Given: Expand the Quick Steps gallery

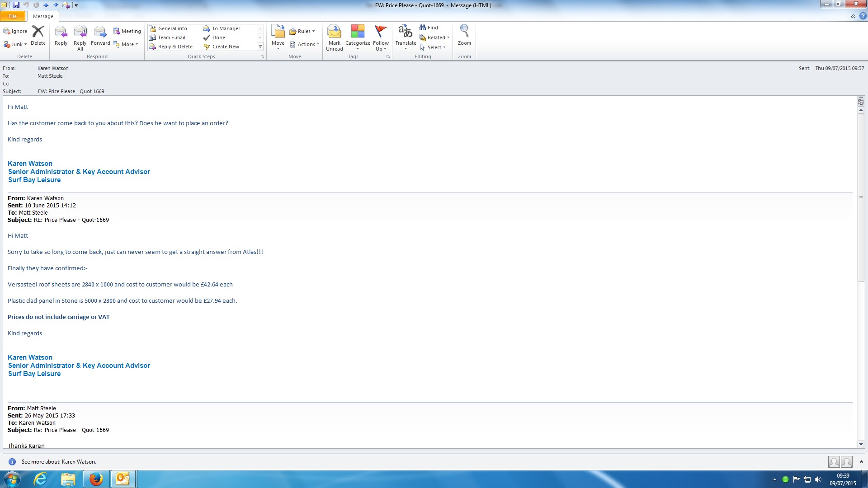Looking at the screenshot, I should point(260,47).
